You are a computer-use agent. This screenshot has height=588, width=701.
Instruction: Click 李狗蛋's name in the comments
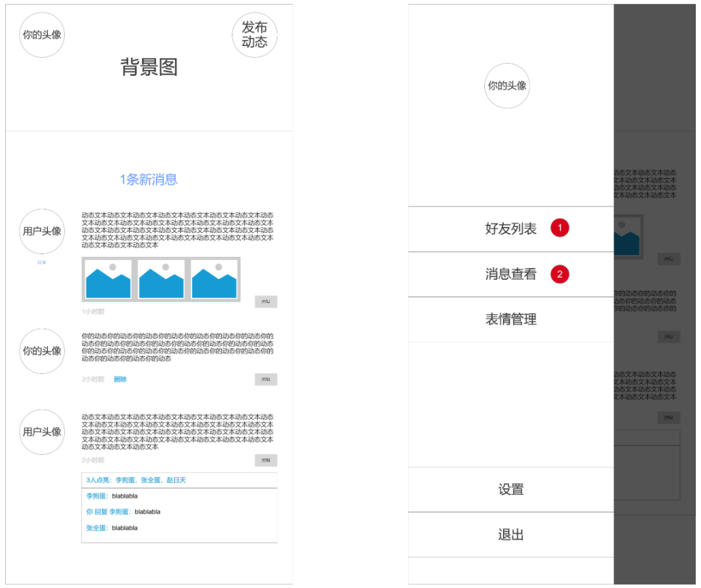96,495
